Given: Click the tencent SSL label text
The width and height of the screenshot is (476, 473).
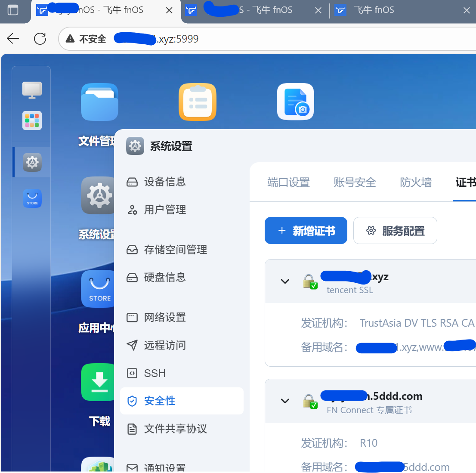Looking at the screenshot, I should pos(350,290).
